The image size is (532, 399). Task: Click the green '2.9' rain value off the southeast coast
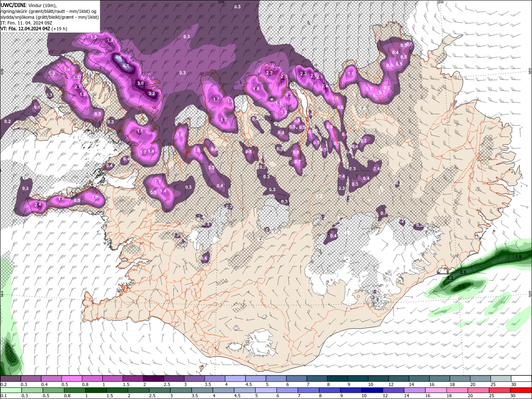point(463,272)
